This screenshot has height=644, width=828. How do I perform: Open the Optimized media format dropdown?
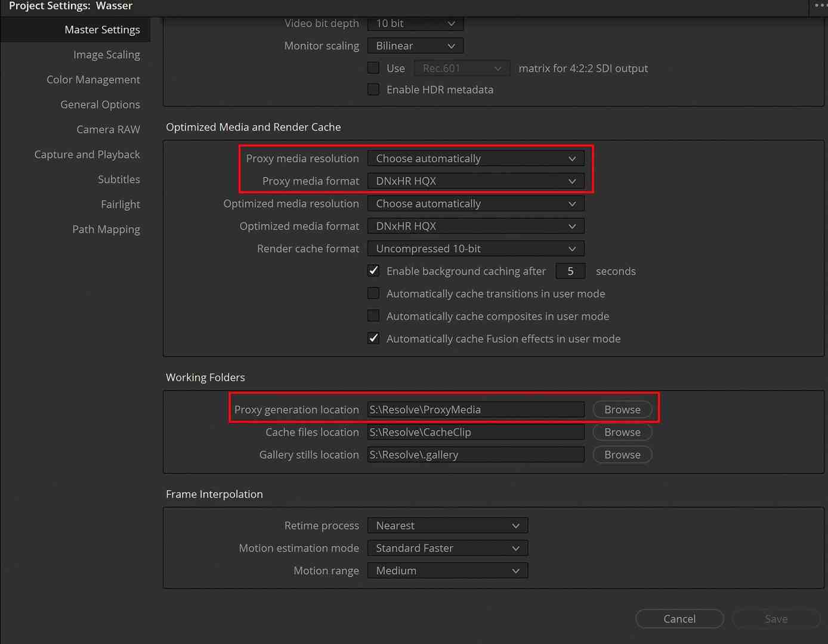coord(475,225)
